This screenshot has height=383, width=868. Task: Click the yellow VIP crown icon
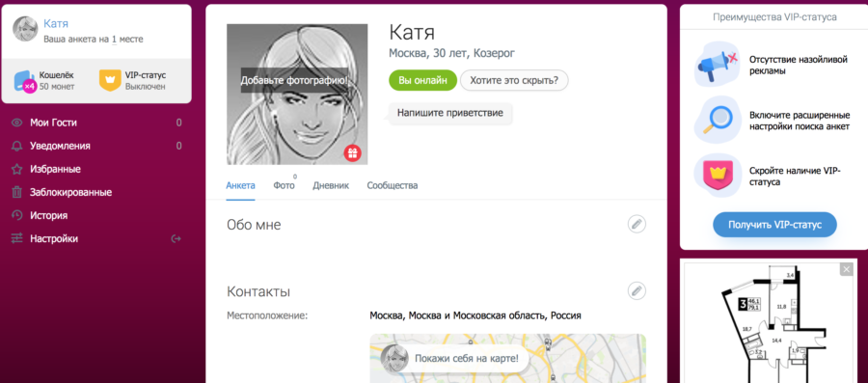110,80
